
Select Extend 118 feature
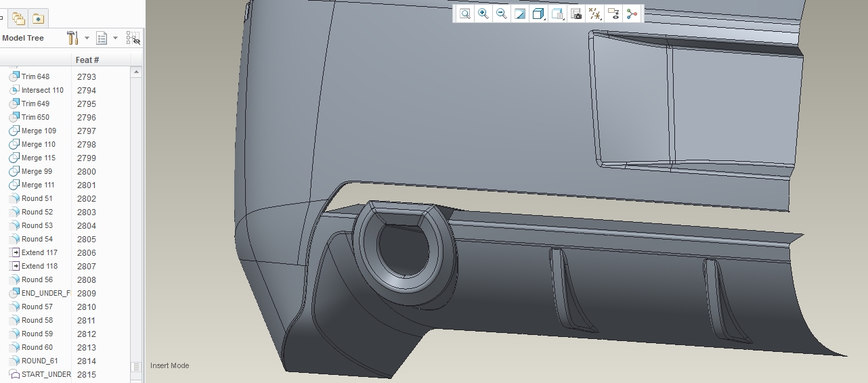click(39, 266)
